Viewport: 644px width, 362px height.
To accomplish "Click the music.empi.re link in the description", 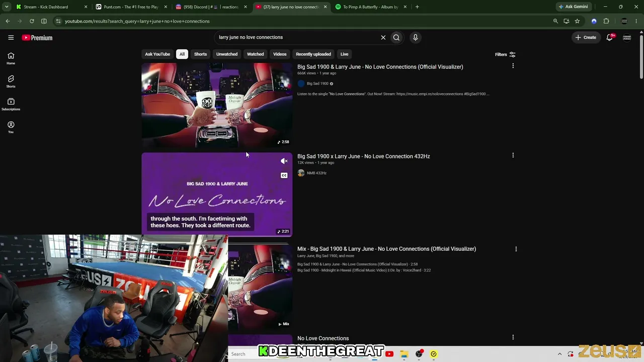I will (x=430, y=94).
